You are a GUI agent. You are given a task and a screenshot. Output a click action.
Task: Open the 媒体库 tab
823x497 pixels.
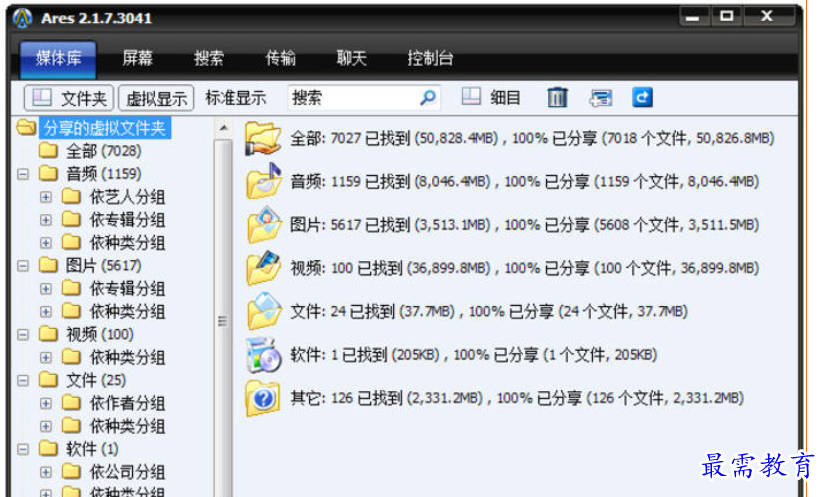coord(58,58)
